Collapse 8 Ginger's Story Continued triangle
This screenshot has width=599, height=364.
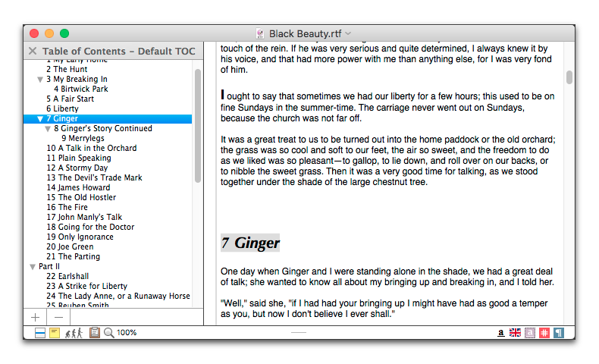click(48, 129)
